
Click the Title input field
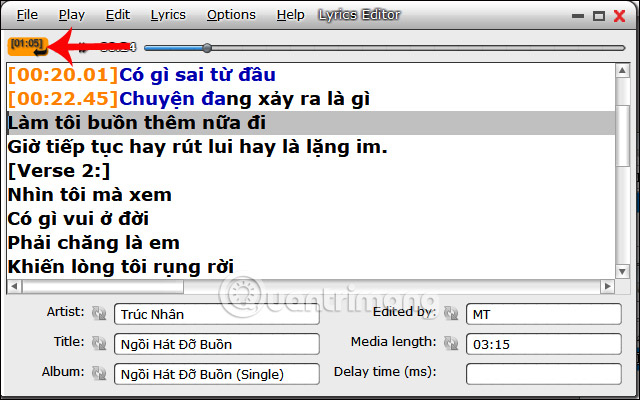tap(217, 344)
